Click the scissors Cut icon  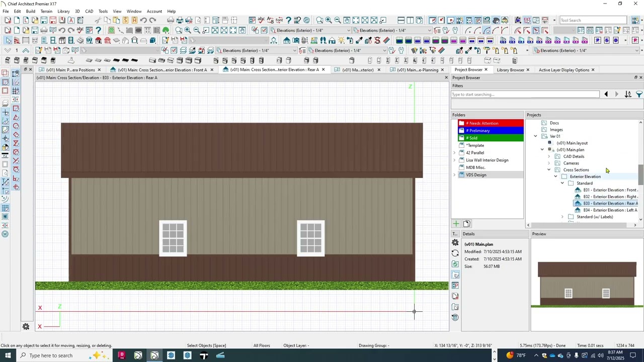click(x=98, y=20)
